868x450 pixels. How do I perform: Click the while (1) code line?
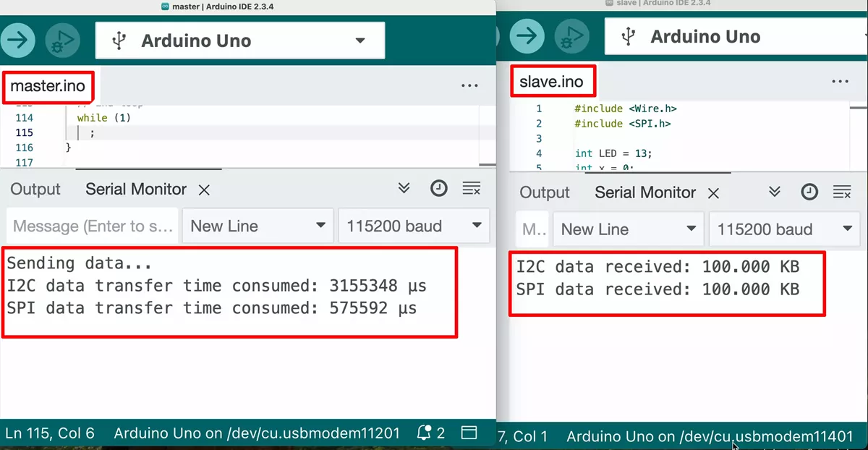(x=104, y=117)
